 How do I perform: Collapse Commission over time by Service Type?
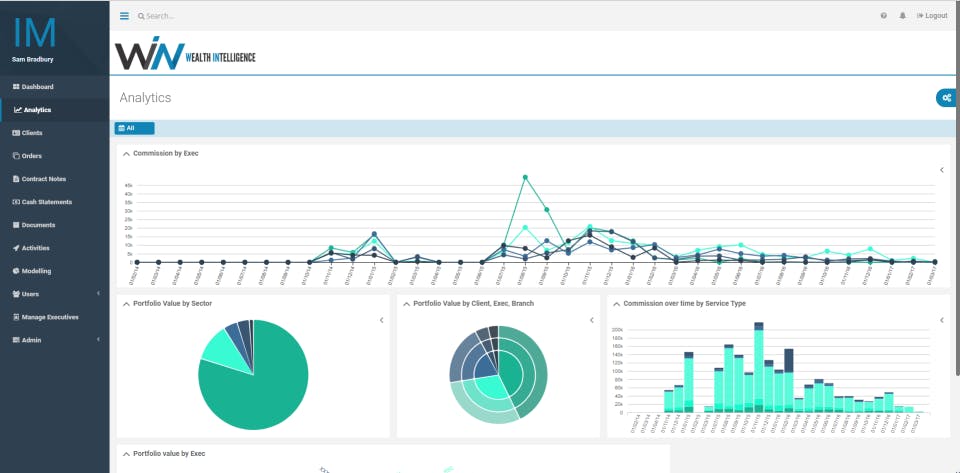pos(617,304)
